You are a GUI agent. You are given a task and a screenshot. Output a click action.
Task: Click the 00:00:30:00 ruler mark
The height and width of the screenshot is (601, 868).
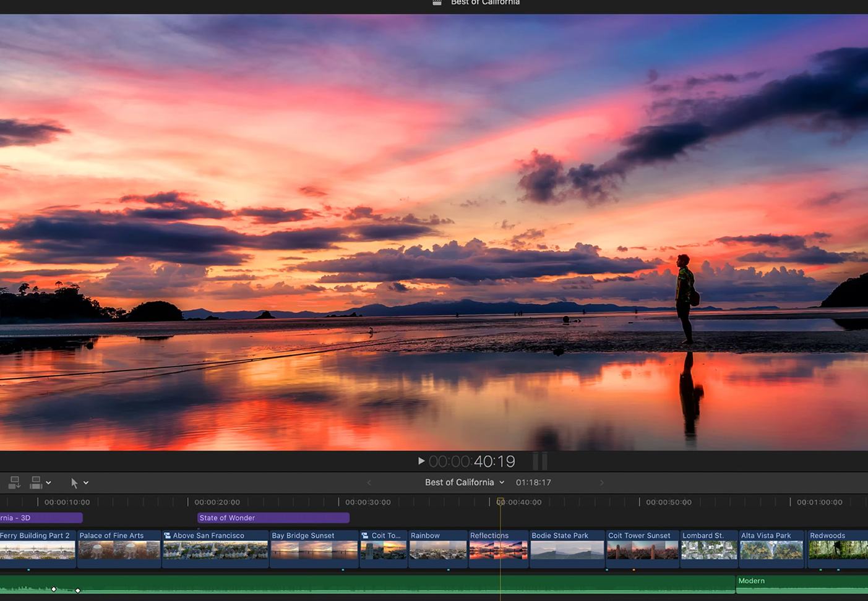tap(367, 502)
